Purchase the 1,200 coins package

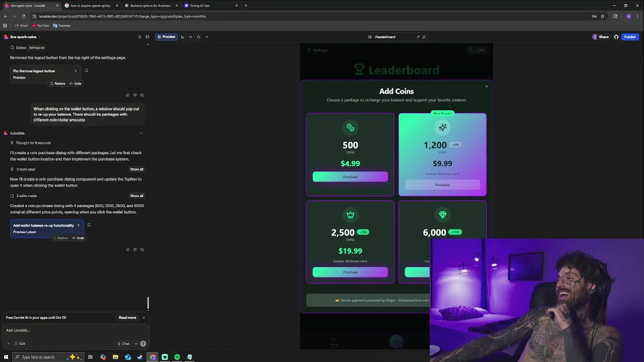coord(442,185)
